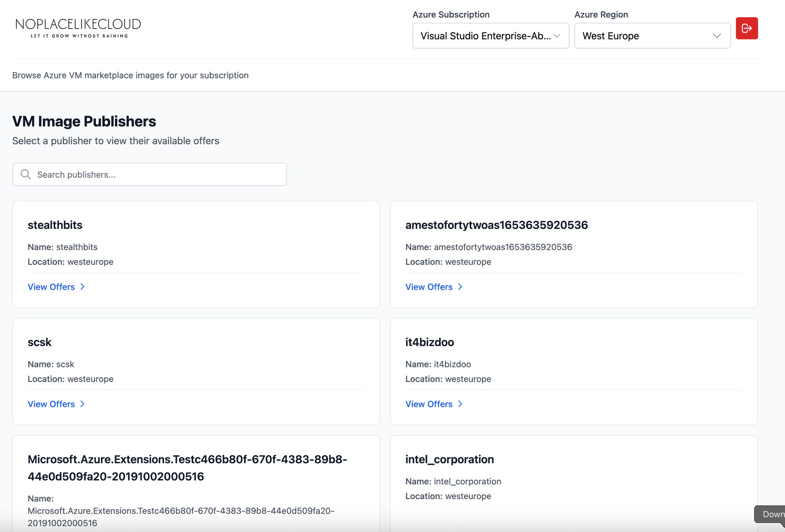Open View Offers for scsk
785x532 pixels.
(x=51, y=404)
